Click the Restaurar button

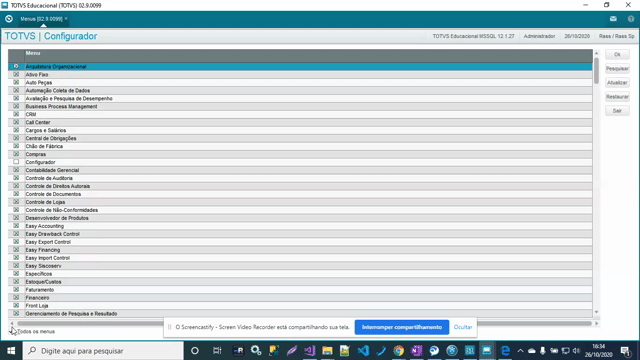(x=617, y=97)
